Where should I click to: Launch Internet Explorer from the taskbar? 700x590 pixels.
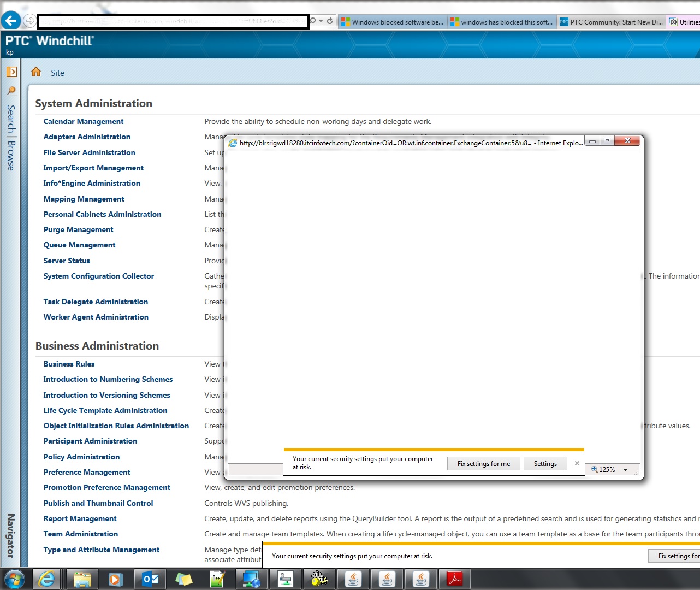click(x=48, y=579)
